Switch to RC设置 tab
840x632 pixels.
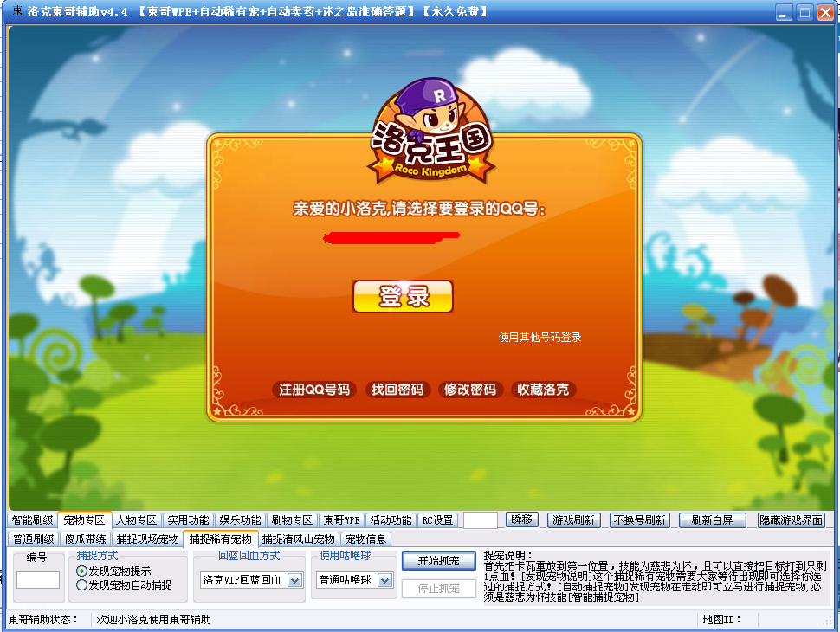click(x=437, y=520)
